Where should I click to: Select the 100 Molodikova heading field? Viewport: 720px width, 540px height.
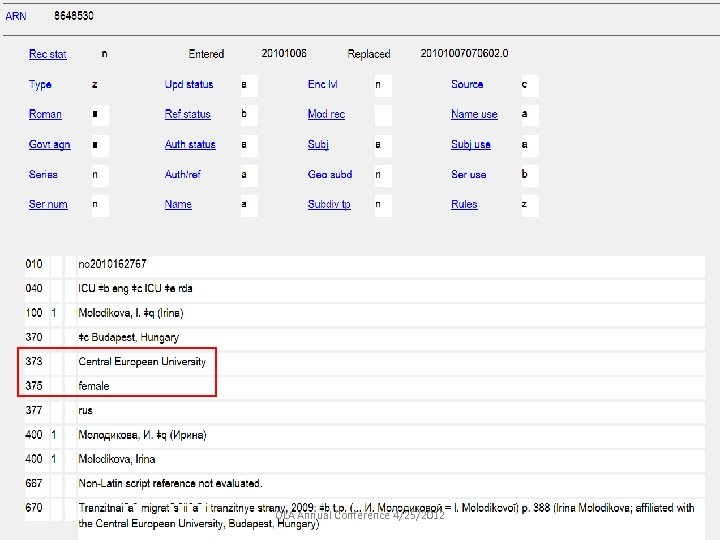(131, 313)
